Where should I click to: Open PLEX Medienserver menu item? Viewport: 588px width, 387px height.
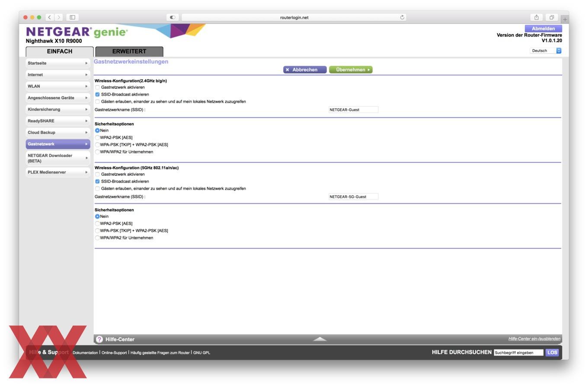click(x=58, y=172)
